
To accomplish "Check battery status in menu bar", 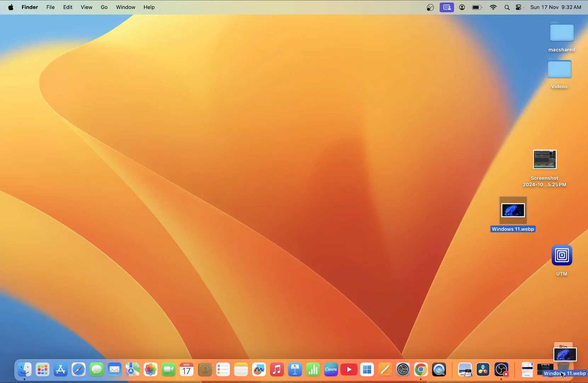I will click(x=477, y=7).
